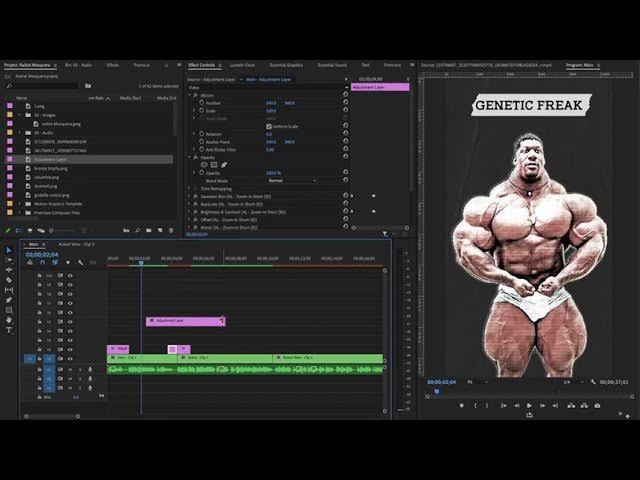640x480 pixels.
Task: Open New Bin in Project panel footer
Action: 149,231
